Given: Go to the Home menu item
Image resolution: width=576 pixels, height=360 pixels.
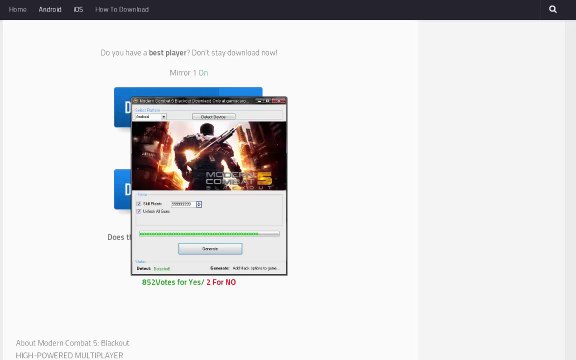Looking at the screenshot, I should [x=17, y=10].
